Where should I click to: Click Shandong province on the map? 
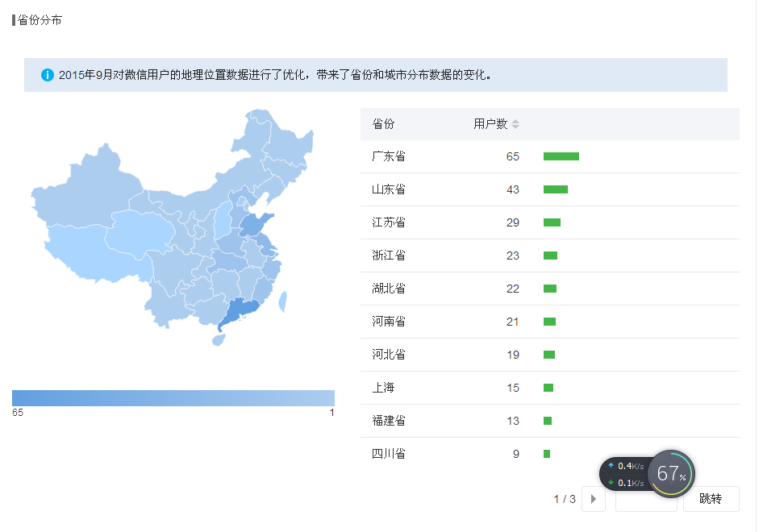(255, 225)
